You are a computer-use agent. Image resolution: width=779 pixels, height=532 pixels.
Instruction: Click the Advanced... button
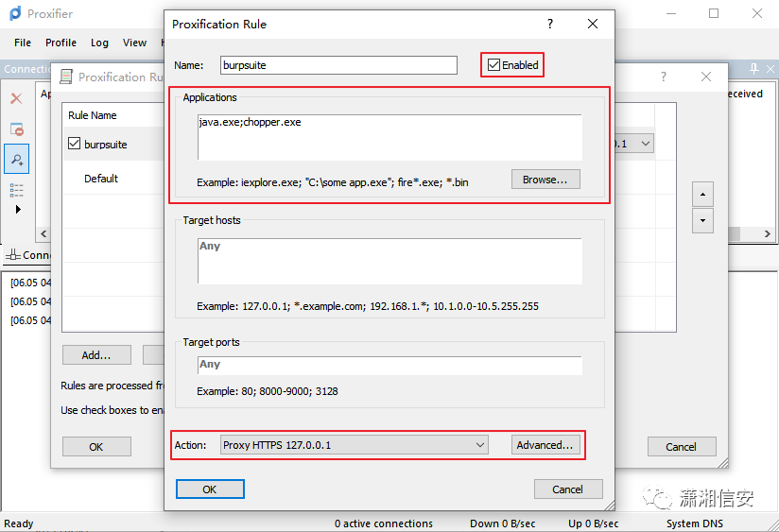[545, 445]
